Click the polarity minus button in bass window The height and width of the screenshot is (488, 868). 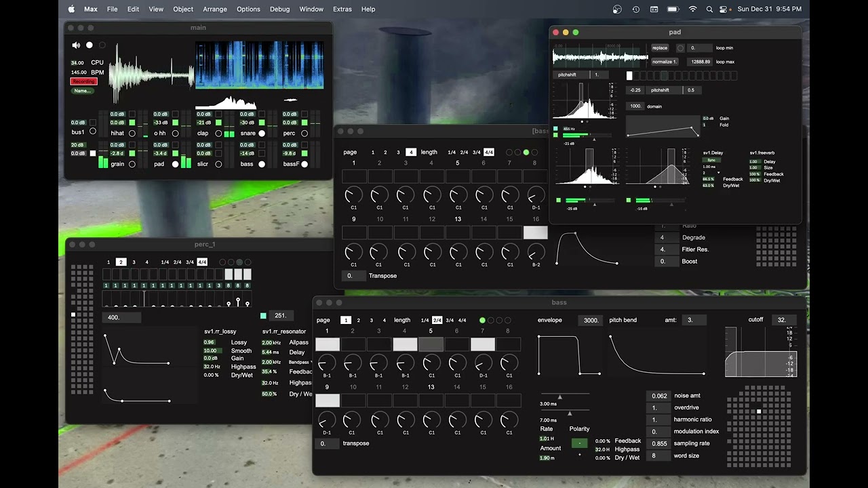[579, 443]
